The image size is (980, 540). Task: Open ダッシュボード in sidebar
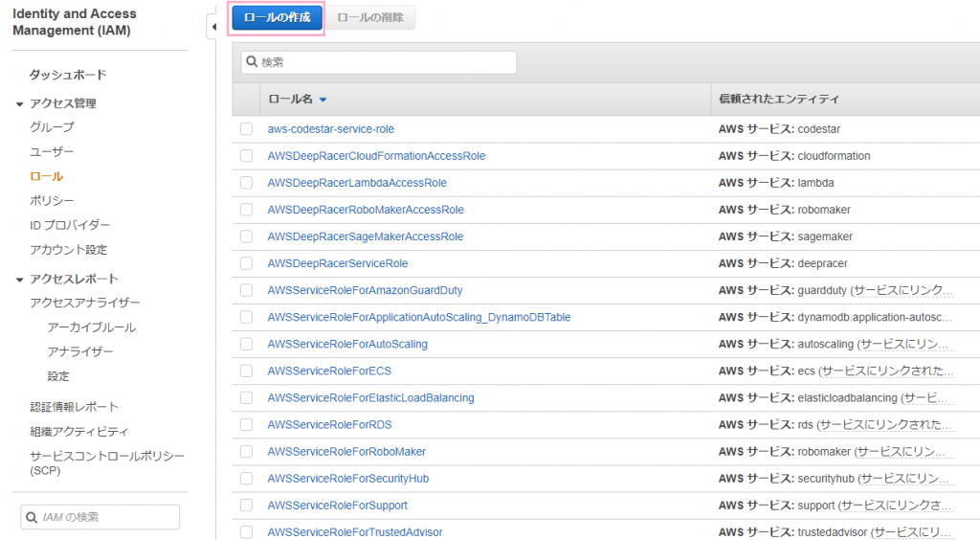click(68, 75)
